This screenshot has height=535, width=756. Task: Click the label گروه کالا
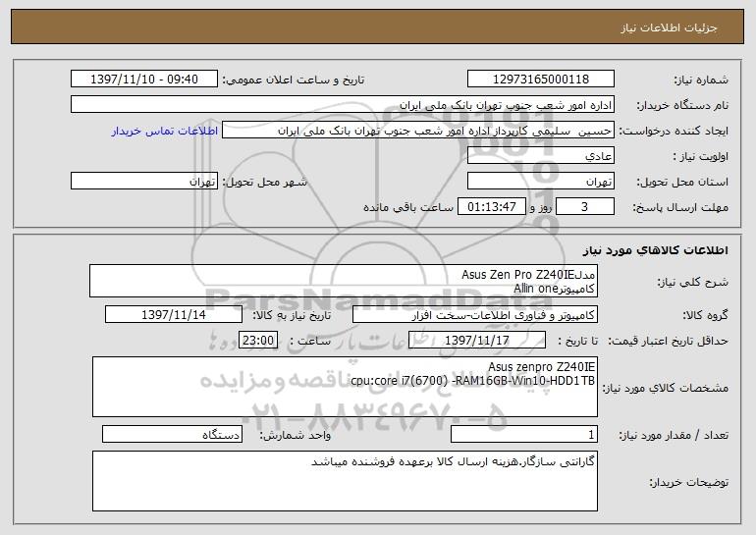pyautogui.click(x=705, y=315)
